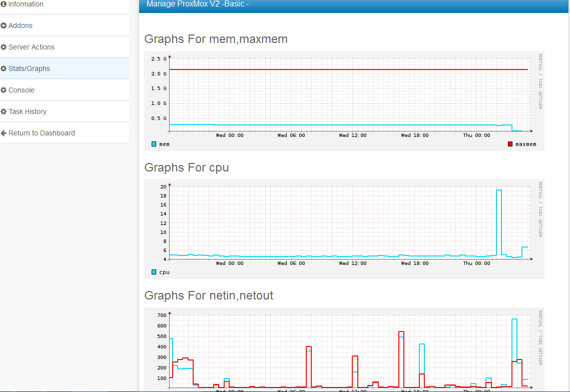Viewport: 570px width, 392px height.
Task: Click the CPU usage graph image
Action: (344, 229)
